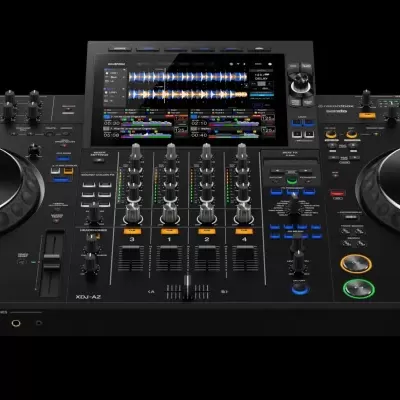
Task: Tap the '00:30' deck time on touchscreen
Action: tap(112, 123)
